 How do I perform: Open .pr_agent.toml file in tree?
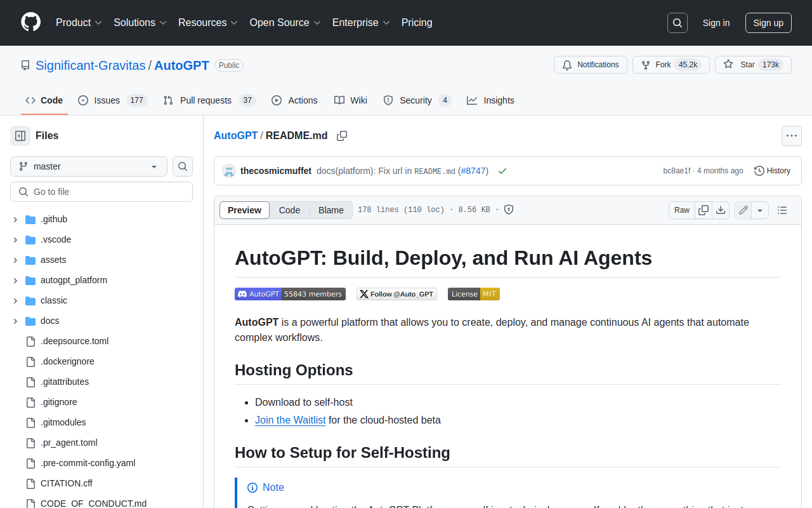point(69,443)
